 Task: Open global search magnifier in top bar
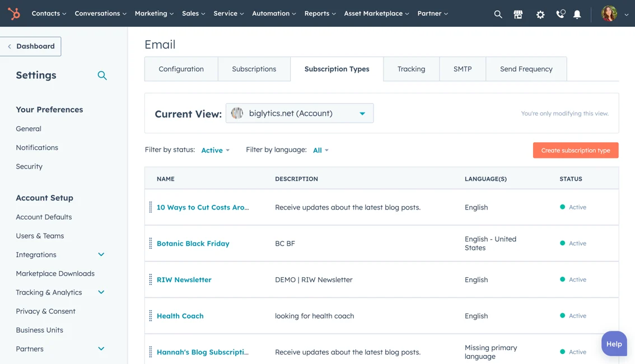click(498, 15)
